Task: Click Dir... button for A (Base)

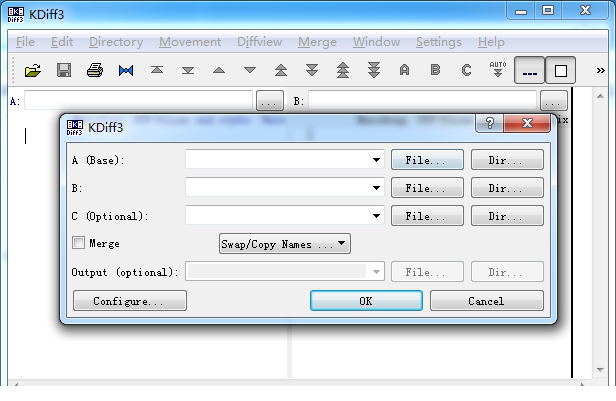Action: pos(507,160)
